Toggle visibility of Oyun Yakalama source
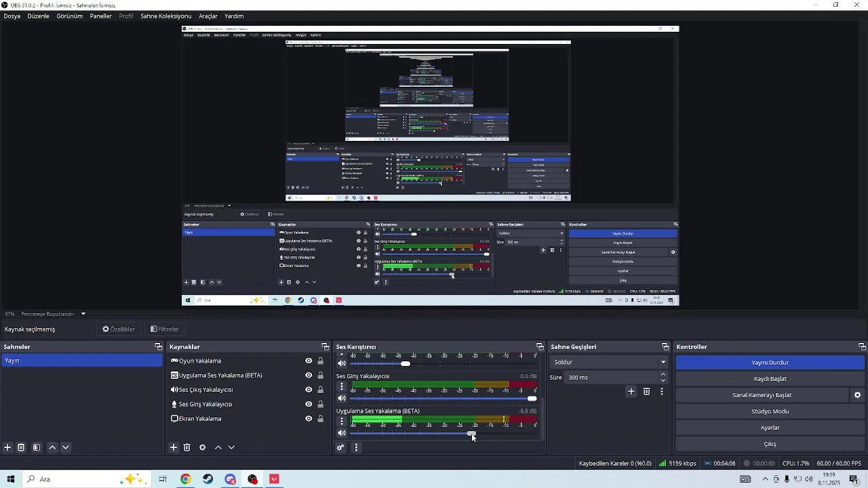868x488 pixels. point(309,361)
